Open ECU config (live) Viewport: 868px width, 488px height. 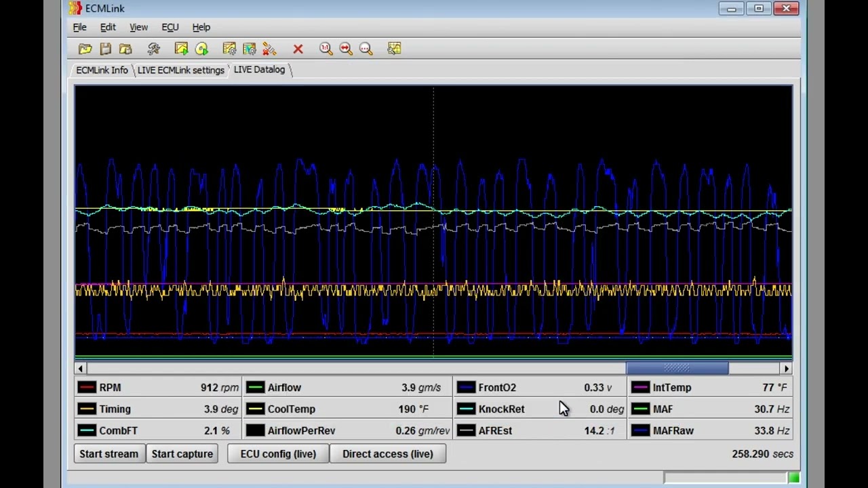(x=278, y=453)
